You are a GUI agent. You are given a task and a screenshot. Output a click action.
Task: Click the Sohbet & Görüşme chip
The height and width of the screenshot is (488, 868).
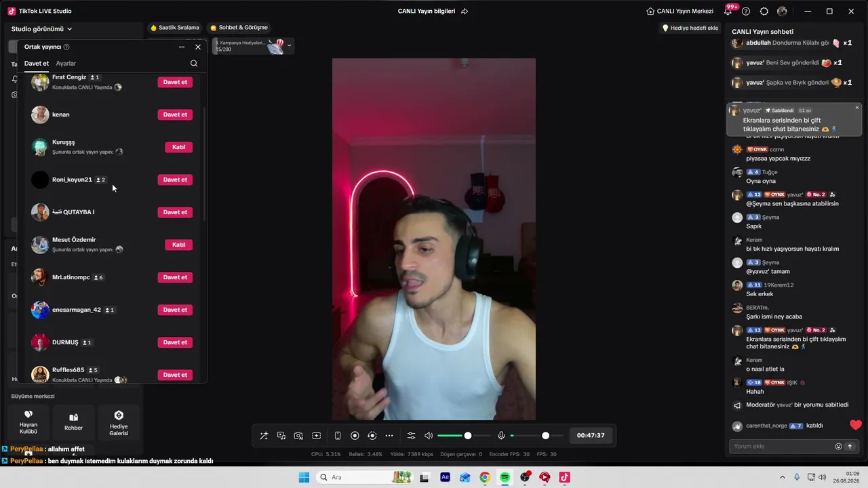239,28
